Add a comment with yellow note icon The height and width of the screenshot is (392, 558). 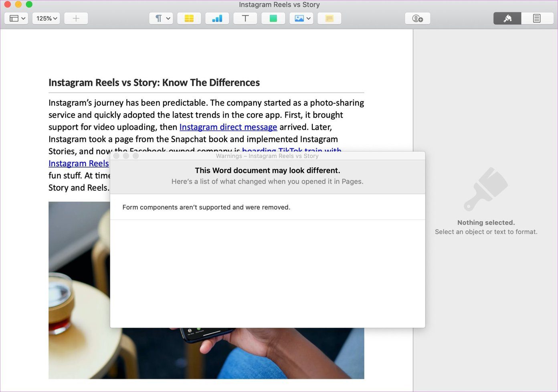click(329, 18)
